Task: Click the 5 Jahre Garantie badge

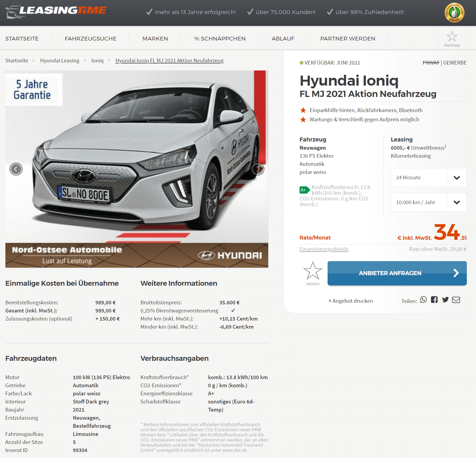Action: click(34, 89)
